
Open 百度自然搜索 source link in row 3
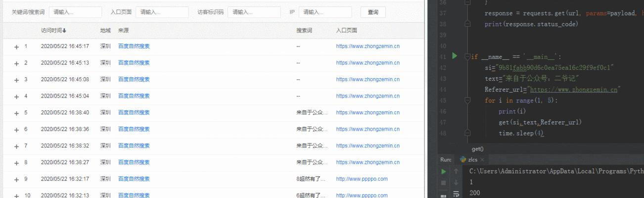point(134,80)
